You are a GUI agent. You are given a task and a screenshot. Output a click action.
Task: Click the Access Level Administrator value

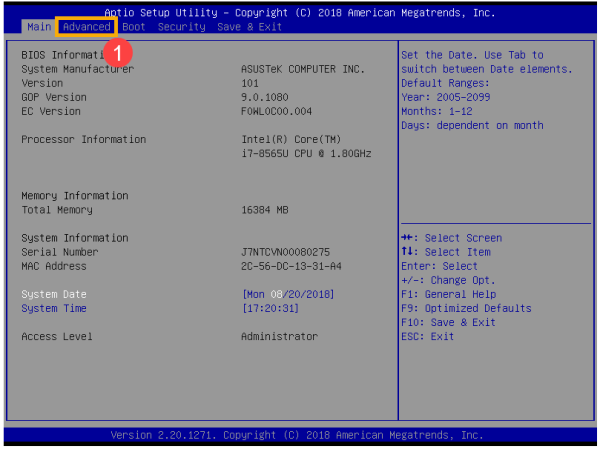279,336
